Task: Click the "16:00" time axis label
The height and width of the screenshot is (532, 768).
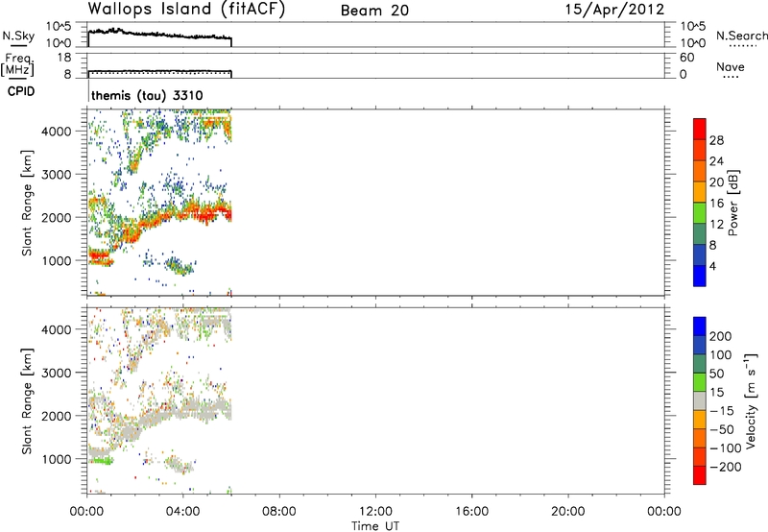Action: 471,512
